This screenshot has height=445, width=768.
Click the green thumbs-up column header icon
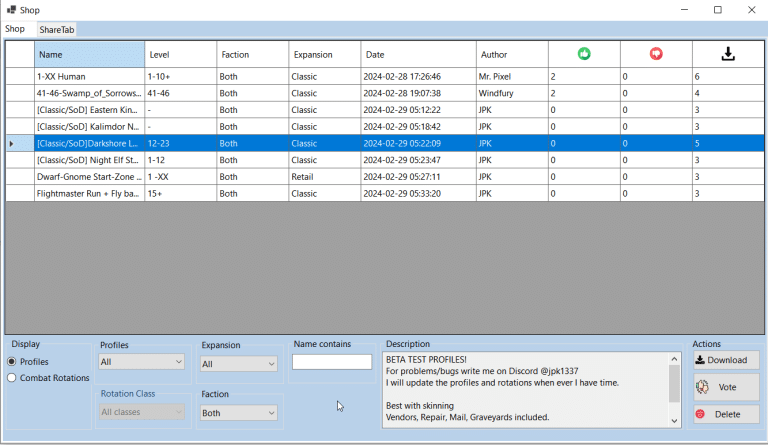(x=584, y=54)
